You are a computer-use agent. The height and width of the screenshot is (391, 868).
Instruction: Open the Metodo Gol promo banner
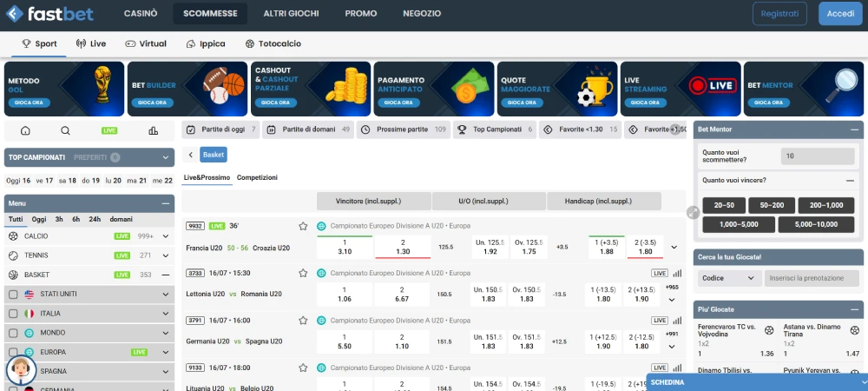tap(64, 89)
